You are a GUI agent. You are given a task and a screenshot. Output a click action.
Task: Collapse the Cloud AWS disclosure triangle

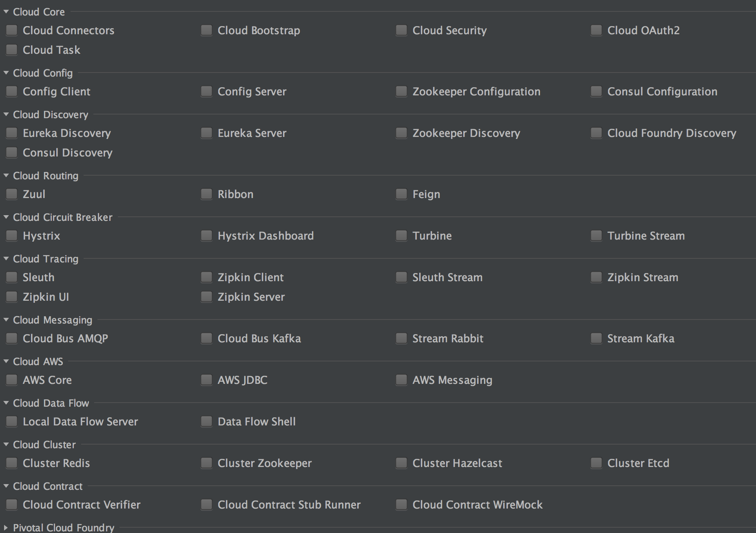(x=6, y=361)
